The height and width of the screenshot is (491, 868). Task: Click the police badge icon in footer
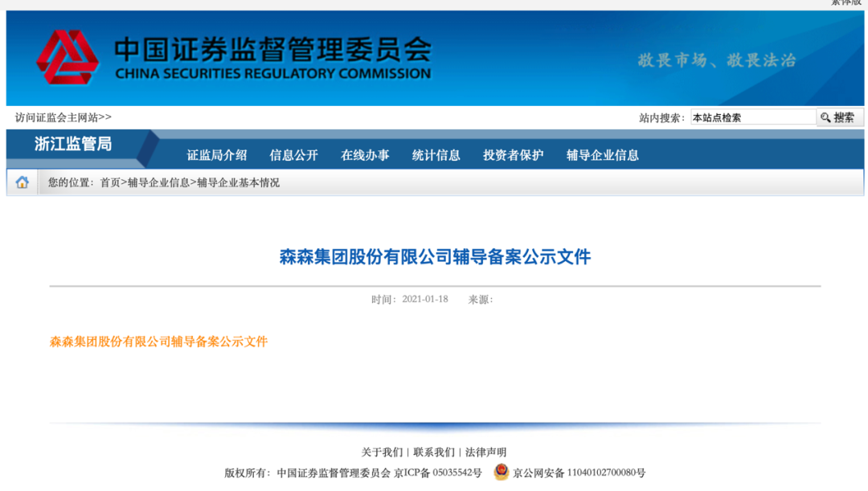click(x=502, y=472)
